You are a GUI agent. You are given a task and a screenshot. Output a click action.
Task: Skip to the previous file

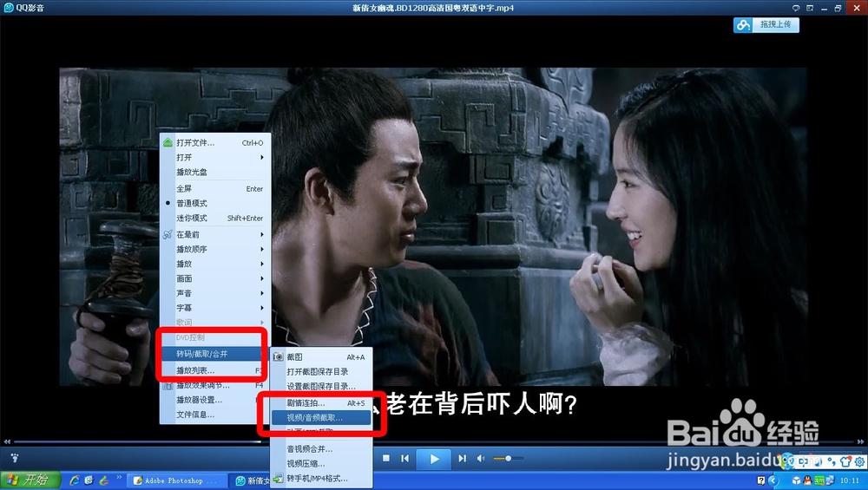point(405,458)
